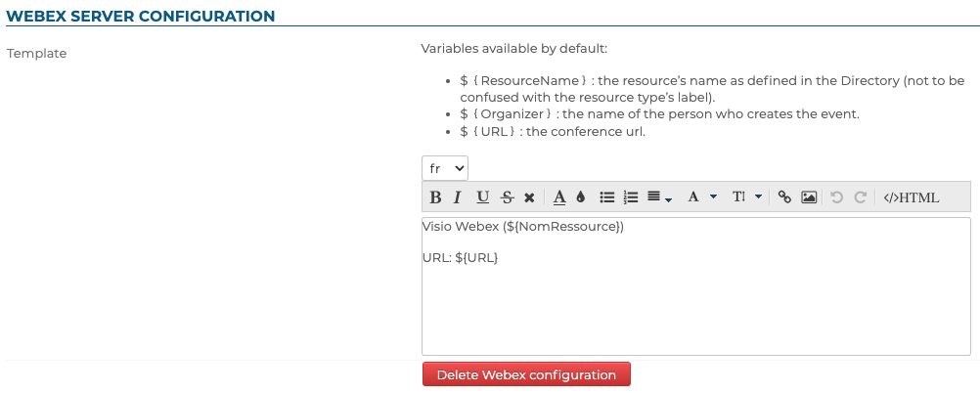980x393 pixels.
Task: Click the Delete Webex configuration button
Action: (x=526, y=374)
